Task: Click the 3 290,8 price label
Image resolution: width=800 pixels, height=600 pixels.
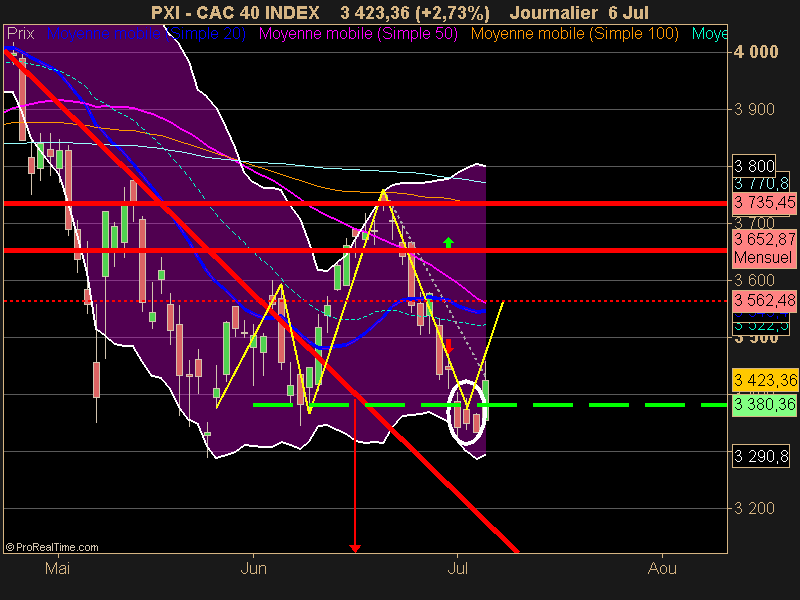Action: click(761, 456)
